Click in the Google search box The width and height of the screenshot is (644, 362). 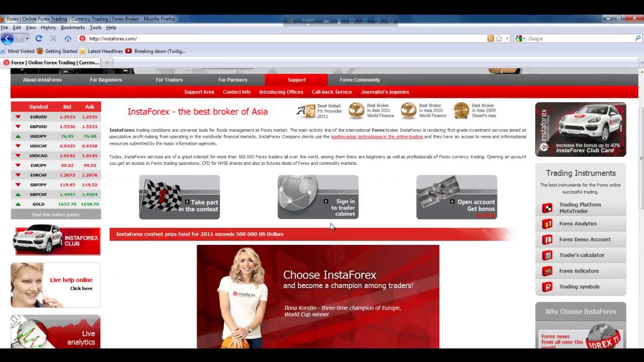[x=580, y=39]
